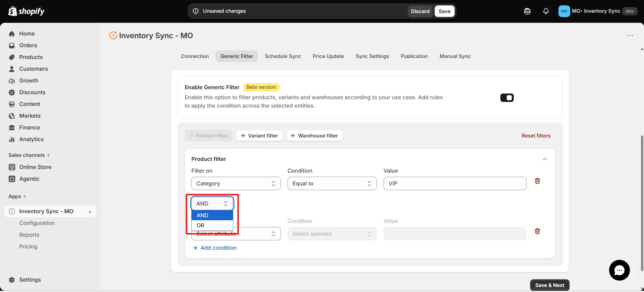
Task: Click the Content icon in sidebar
Action: (x=12, y=104)
